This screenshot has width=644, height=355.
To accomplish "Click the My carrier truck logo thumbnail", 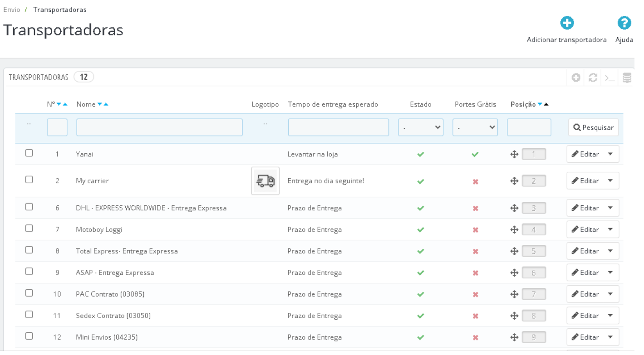I will [x=265, y=181].
